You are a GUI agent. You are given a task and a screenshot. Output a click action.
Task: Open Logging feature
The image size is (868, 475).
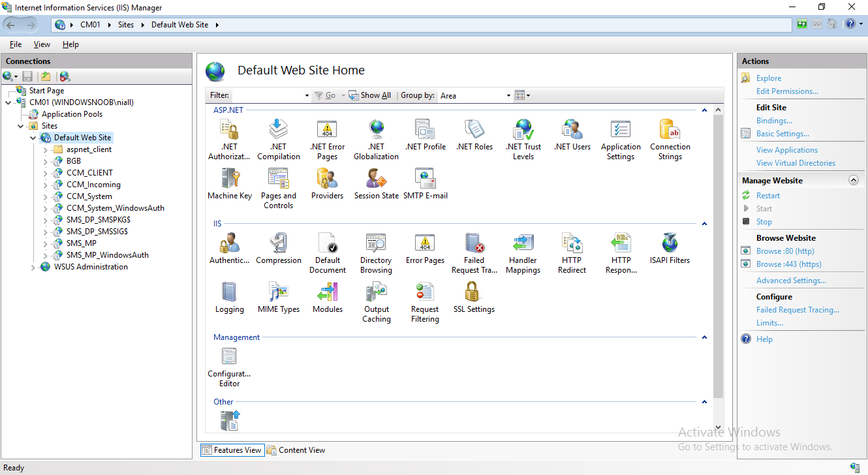[x=230, y=298]
